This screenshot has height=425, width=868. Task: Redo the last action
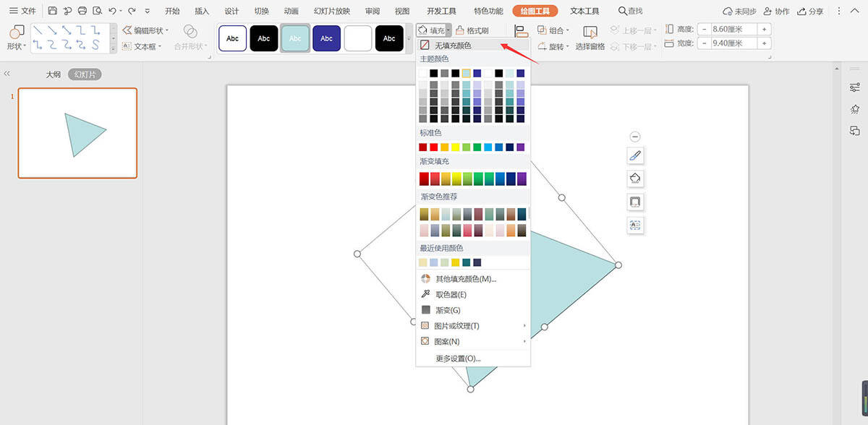132,11
